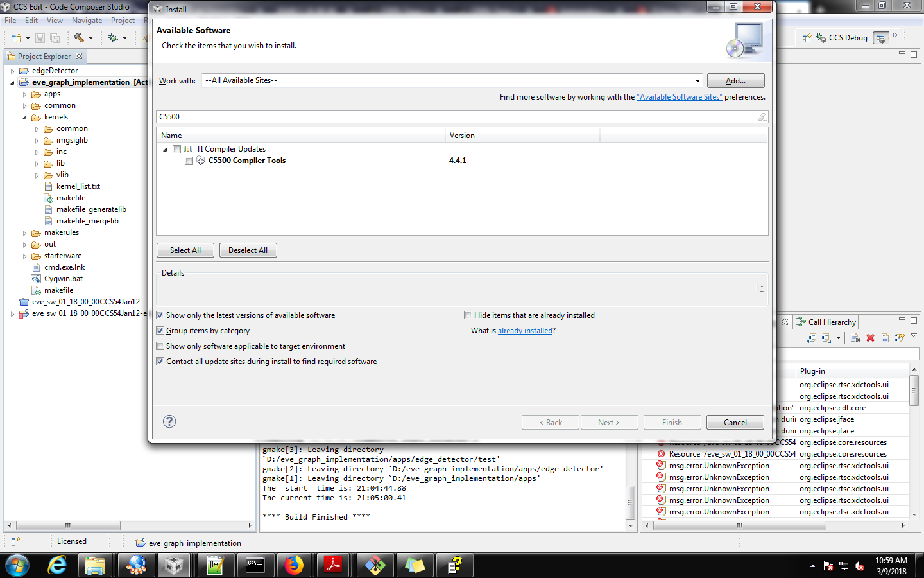The width and height of the screenshot is (924, 578).
Task: Open the command prompt taskbar icon
Action: tap(255, 565)
